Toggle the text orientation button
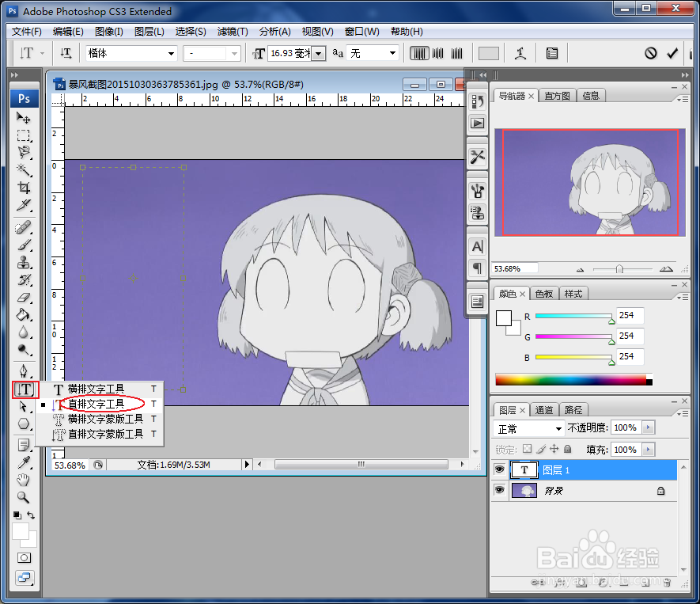 pos(66,54)
